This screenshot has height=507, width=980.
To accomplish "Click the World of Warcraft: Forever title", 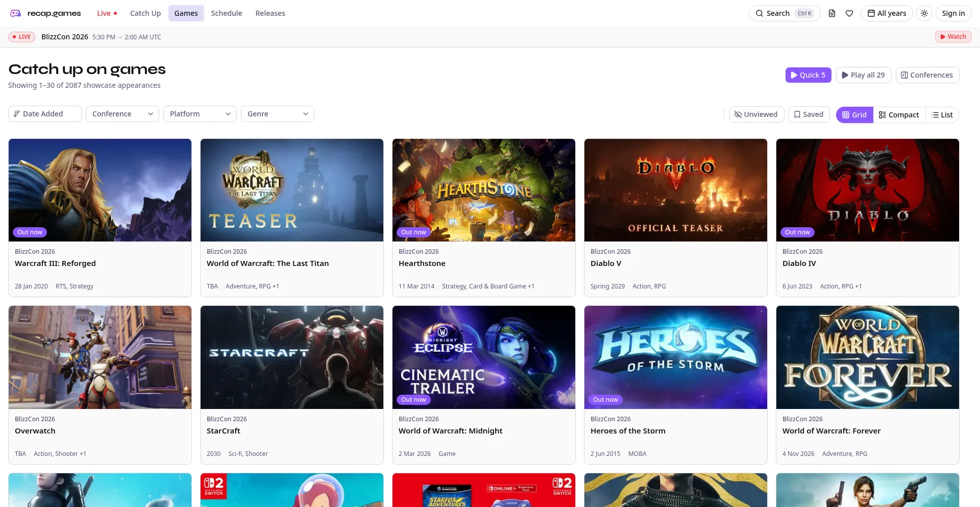I will [x=831, y=431].
